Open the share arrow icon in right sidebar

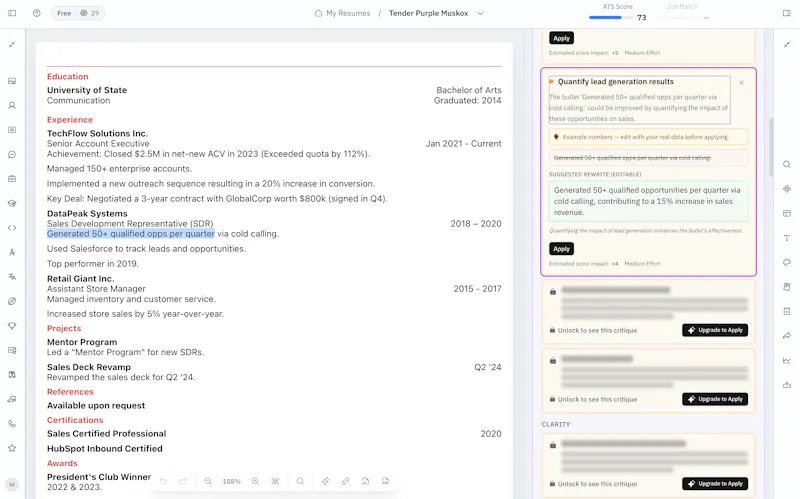(x=787, y=336)
